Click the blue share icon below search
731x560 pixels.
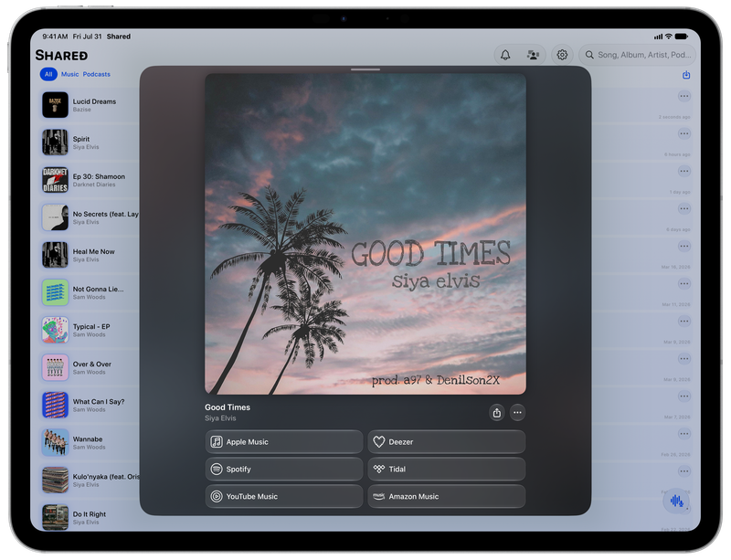coord(686,75)
